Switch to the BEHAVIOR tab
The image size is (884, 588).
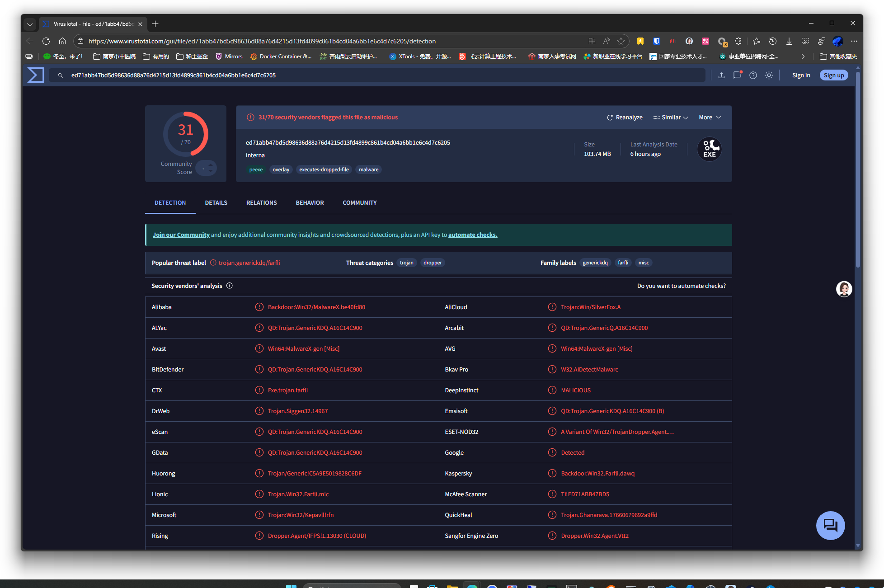(310, 203)
